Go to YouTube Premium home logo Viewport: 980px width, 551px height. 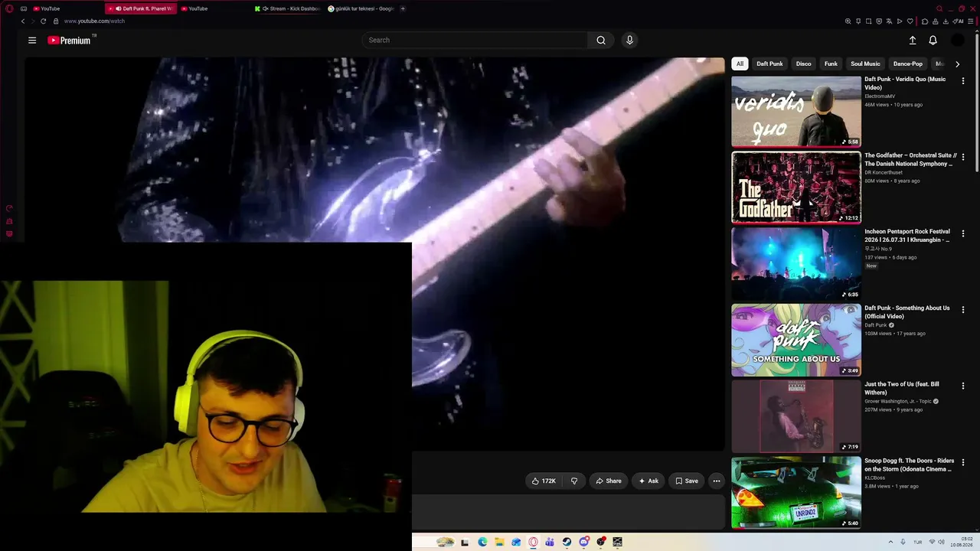[x=70, y=41]
